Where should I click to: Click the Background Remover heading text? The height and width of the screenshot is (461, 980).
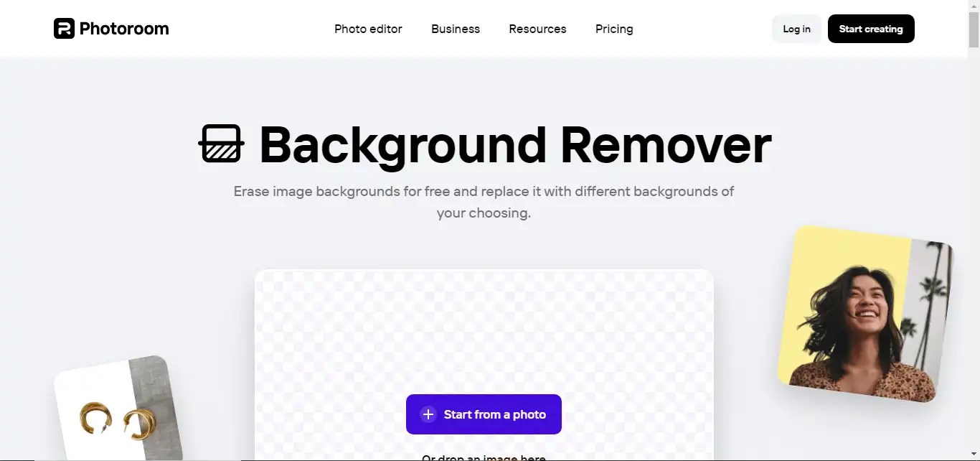click(x=515, y=145)
